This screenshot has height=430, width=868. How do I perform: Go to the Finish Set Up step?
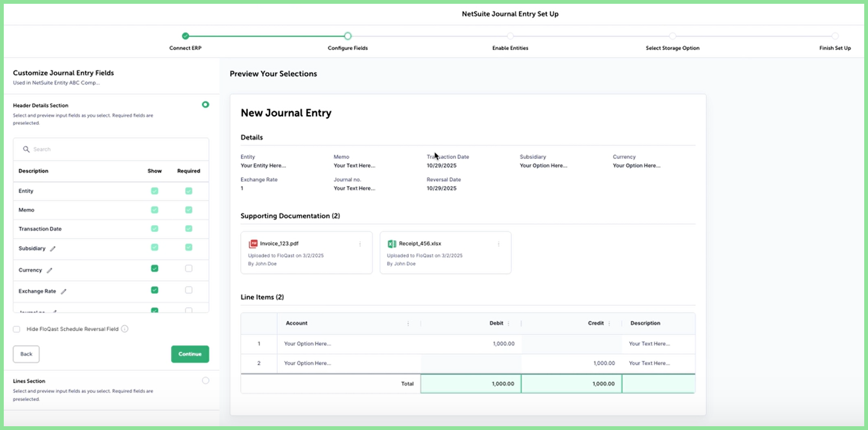tap(835, 36)
